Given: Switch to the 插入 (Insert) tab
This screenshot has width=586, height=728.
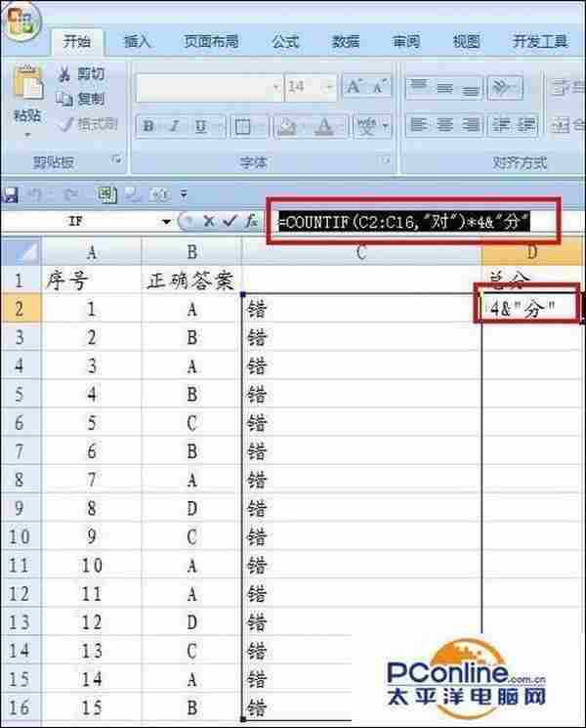Looking at the screenshot, I should pos(138,42).
